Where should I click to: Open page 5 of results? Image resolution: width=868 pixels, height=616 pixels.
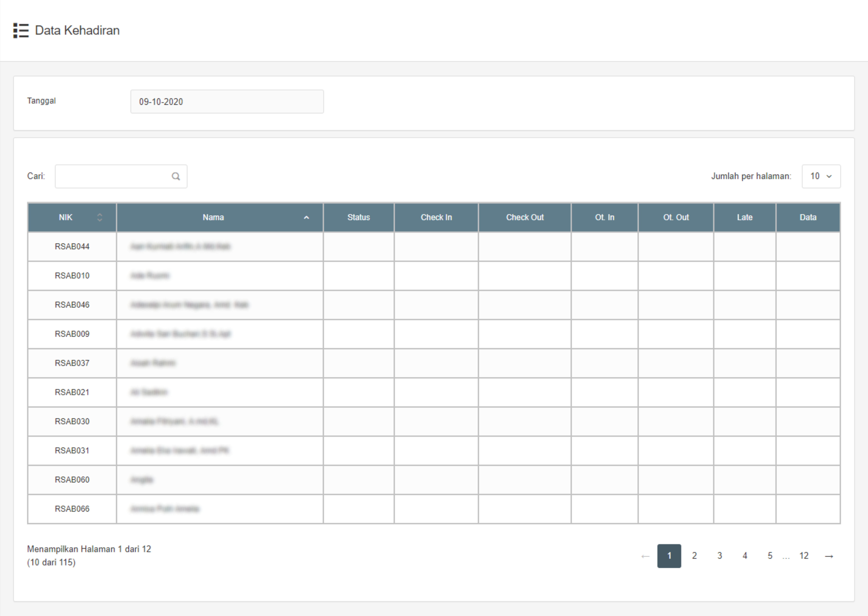pyautogui.click(x=770, y=556)
